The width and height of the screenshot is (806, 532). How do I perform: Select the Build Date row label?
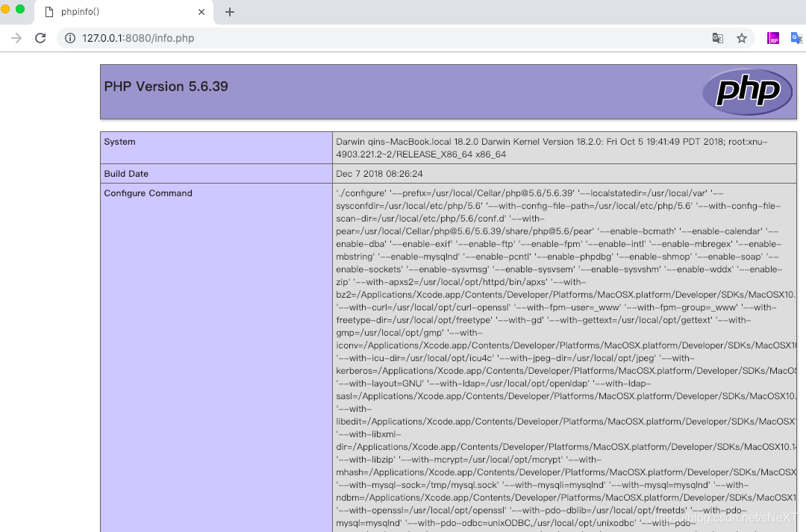click(126, 174)
